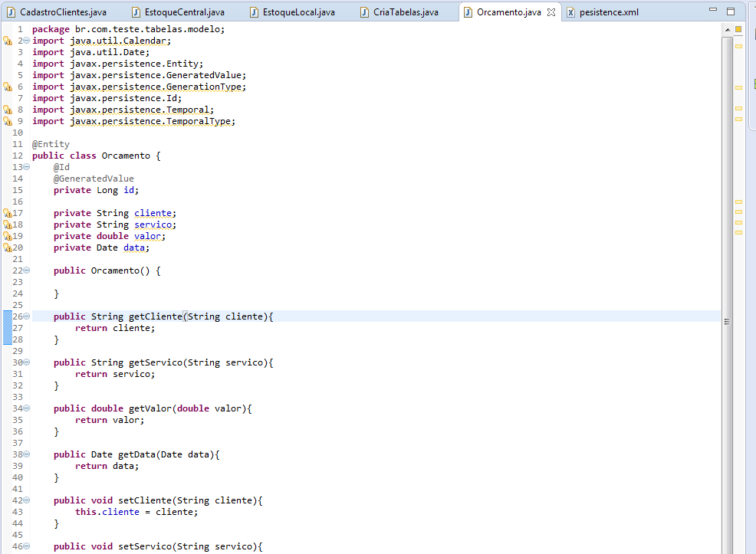Viewport: 756px width, 554px height.
Task: Click the underlined 'servico' field declaration
Action: coord(153,225)
